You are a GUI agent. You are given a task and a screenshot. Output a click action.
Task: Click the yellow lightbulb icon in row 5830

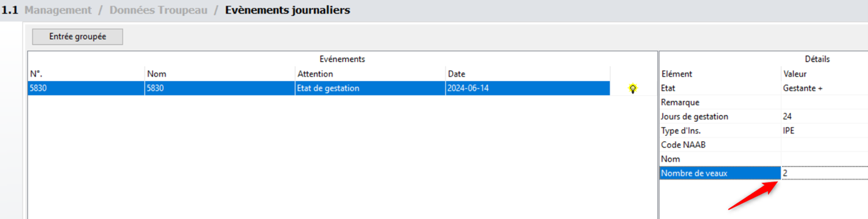(x=633, y=89)
